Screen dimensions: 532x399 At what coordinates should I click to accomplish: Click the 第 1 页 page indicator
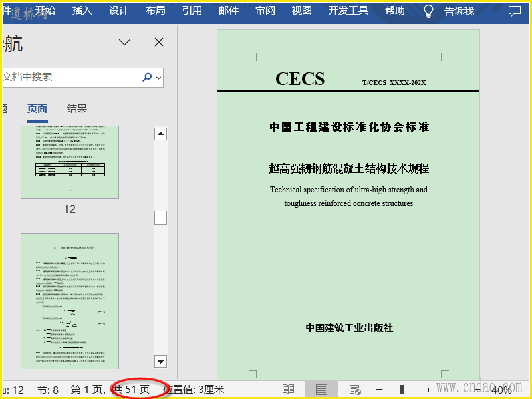87,390
